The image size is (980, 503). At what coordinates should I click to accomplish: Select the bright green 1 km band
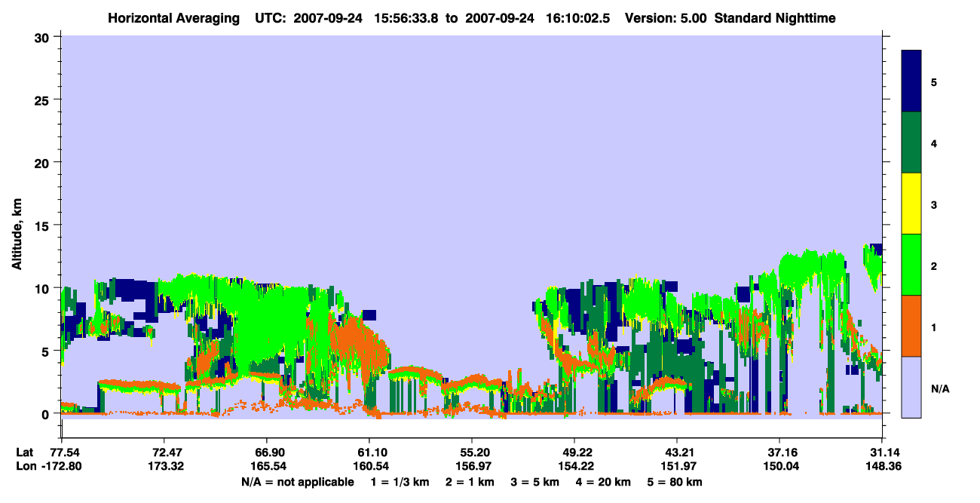point(911,265)
